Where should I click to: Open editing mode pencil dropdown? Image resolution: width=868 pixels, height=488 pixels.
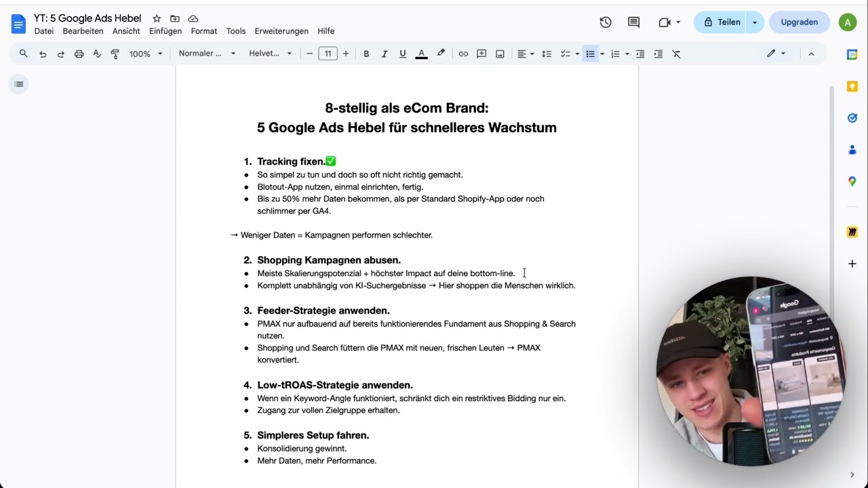[x=776, y=54]
